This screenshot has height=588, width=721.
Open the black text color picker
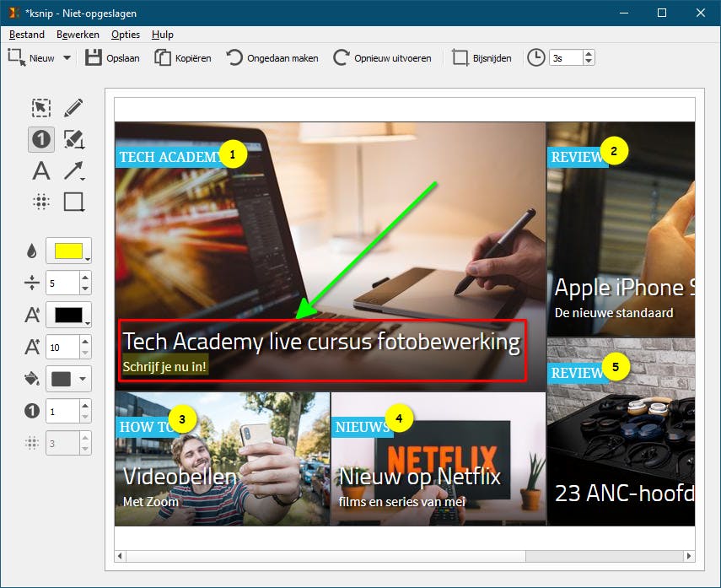pos(68,316)
